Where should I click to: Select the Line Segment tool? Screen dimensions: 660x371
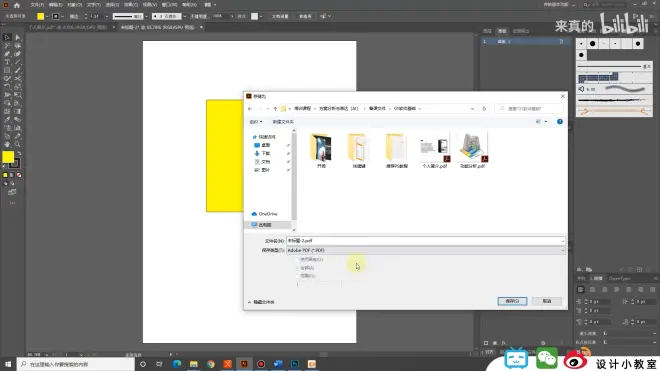[x=18, y=62]
